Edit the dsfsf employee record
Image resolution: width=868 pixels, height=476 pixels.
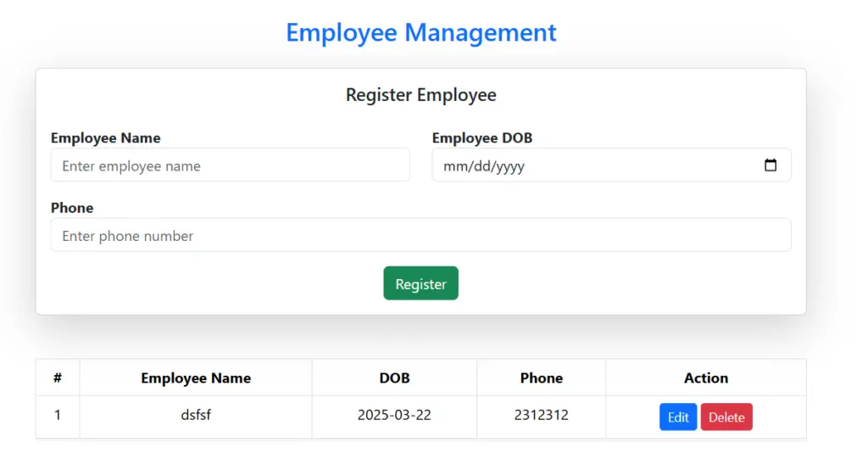(677, 417)
